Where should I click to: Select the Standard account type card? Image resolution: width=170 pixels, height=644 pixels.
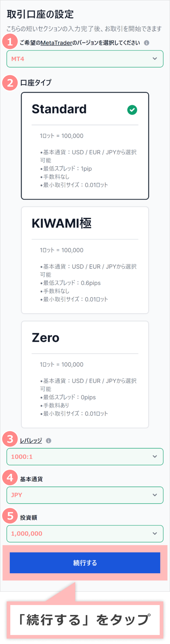85,146
